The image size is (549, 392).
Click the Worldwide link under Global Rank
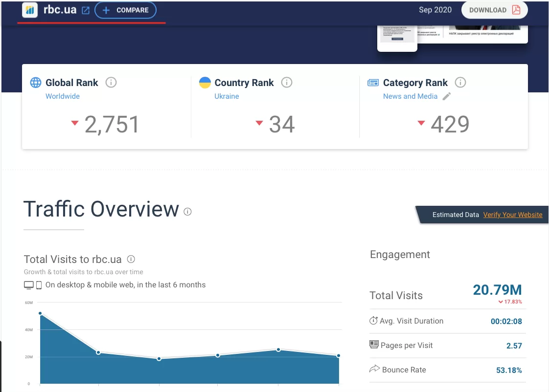point(62,96)
